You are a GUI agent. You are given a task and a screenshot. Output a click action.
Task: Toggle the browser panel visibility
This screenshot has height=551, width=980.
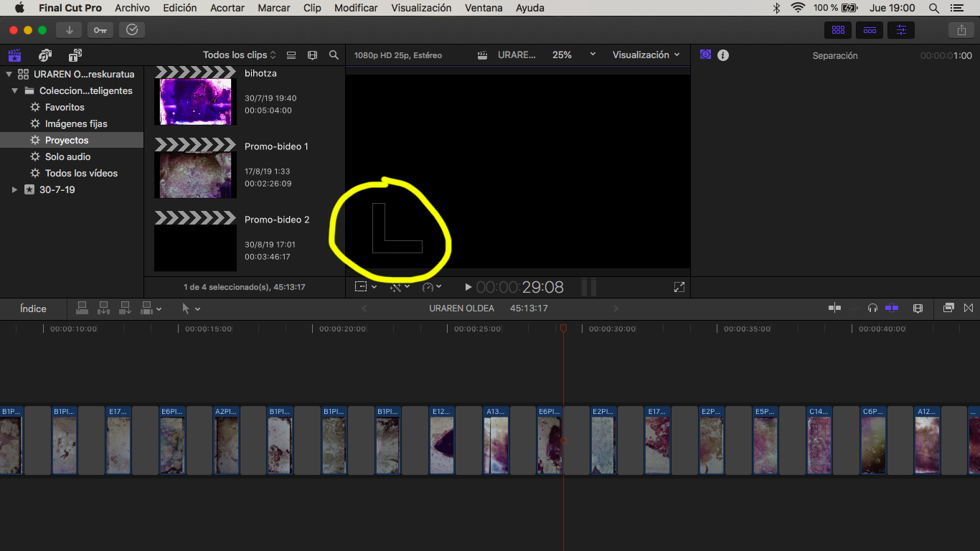click(x=837, y=30)
